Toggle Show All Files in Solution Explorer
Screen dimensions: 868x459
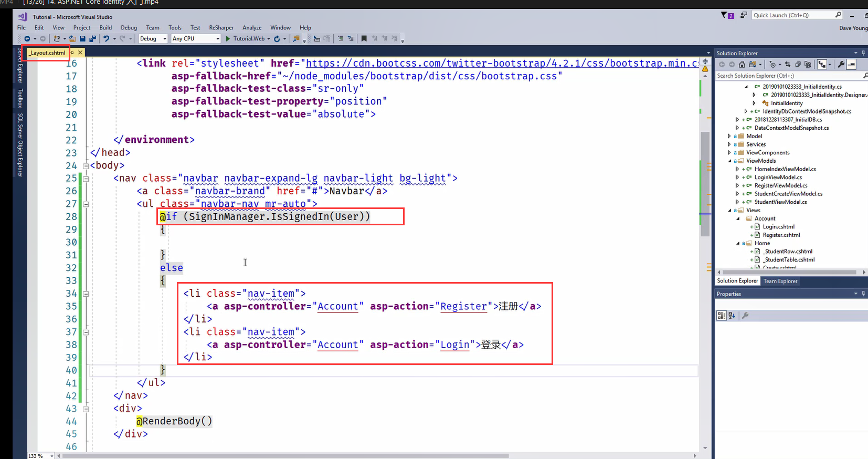click(x=808, y=64)
